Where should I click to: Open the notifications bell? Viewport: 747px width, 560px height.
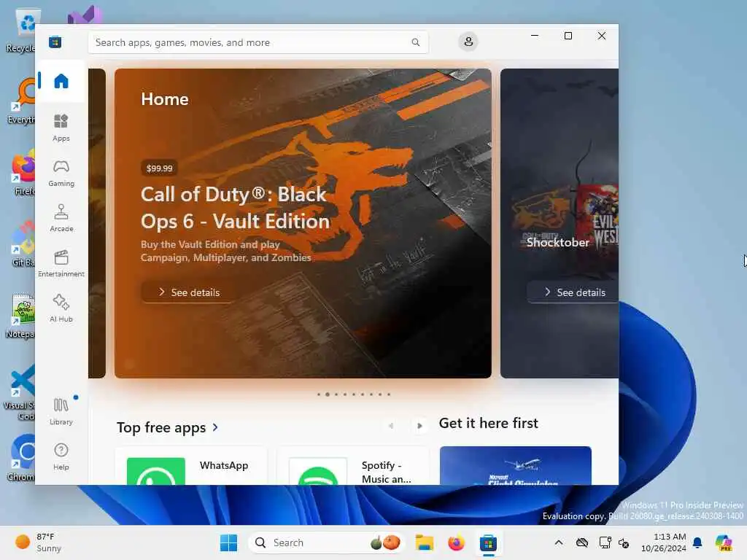pyautogui.click(x=697, y=542)
